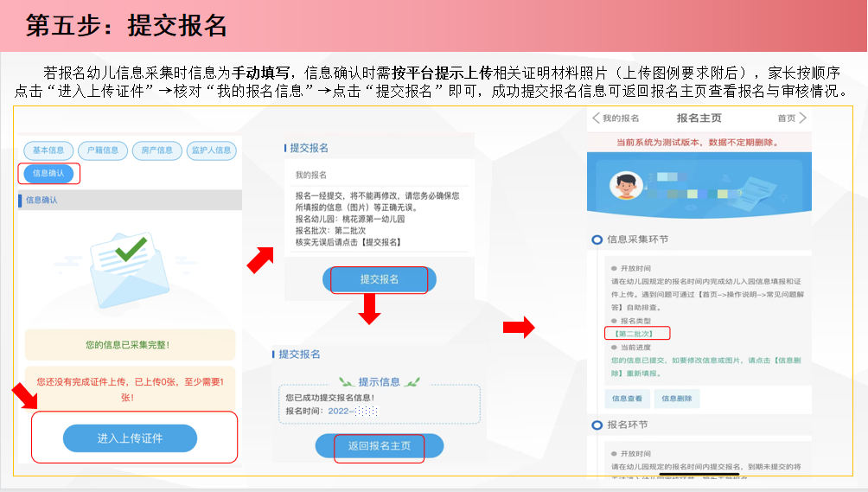
Task: Click the slide title 第五步：提交报名
Action: pyautogui.click(x=126, y=25)
